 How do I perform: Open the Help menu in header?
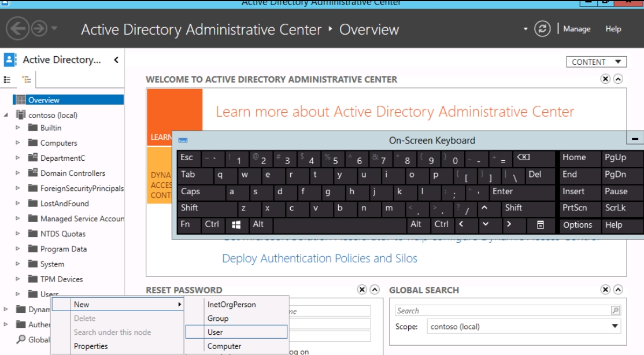tap(613, 29)
